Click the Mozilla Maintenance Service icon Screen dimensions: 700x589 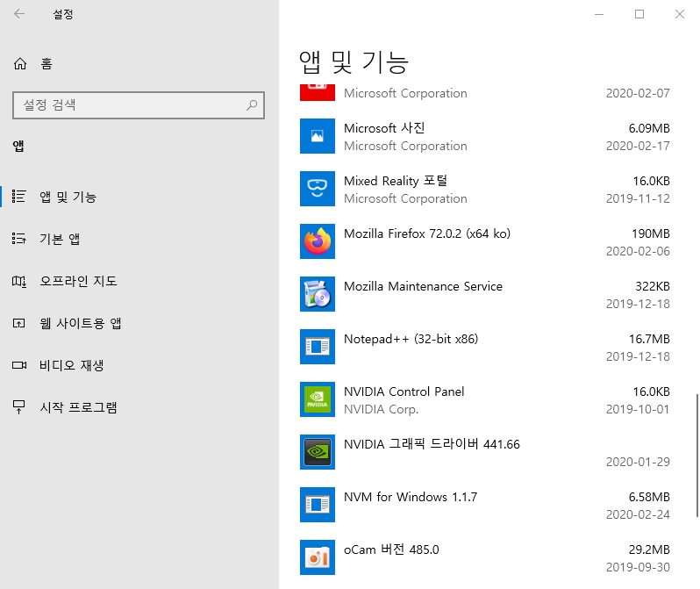(317, 294)
